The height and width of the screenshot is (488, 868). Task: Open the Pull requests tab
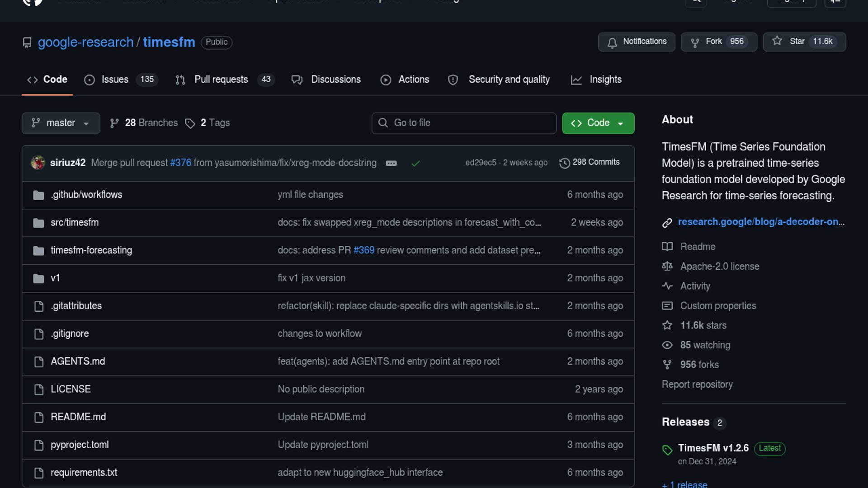point(221,80)
